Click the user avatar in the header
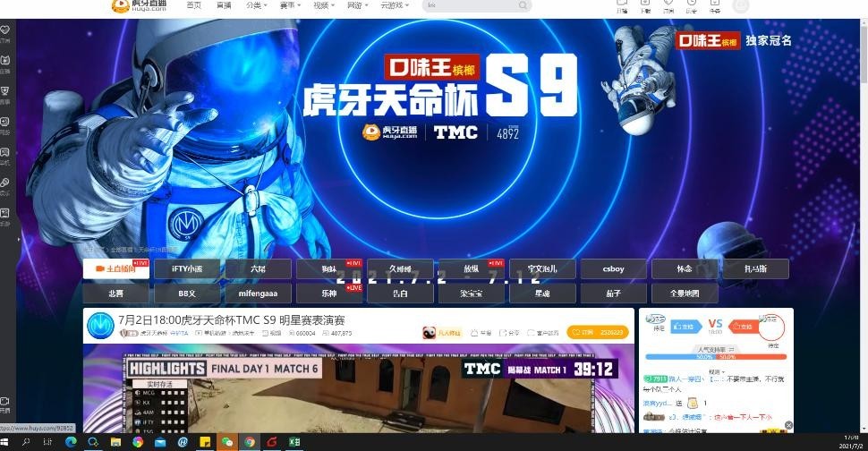Viewport: 868px width, 451px height. (740, 5)
